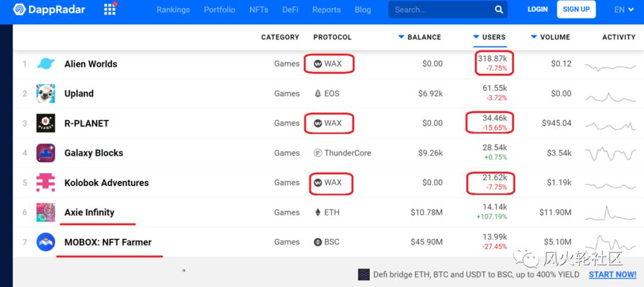Click the DappRadar logo icon
The height and width of the screenshot is (287, 644).
pyautogui.click(x=19, y=10)
